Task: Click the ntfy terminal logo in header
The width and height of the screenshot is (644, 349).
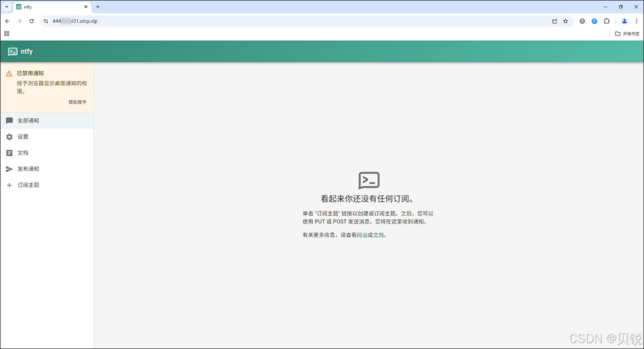Action: [12, 52]
